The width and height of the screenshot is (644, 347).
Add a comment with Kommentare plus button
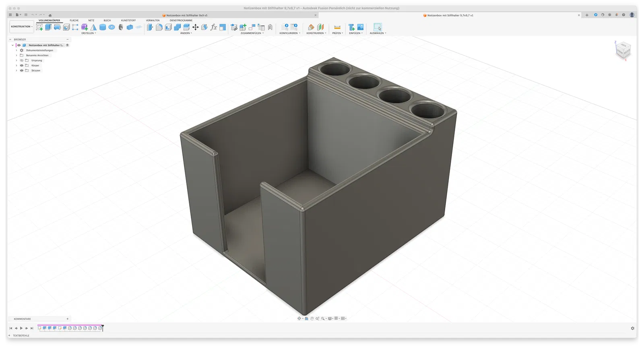67,319
